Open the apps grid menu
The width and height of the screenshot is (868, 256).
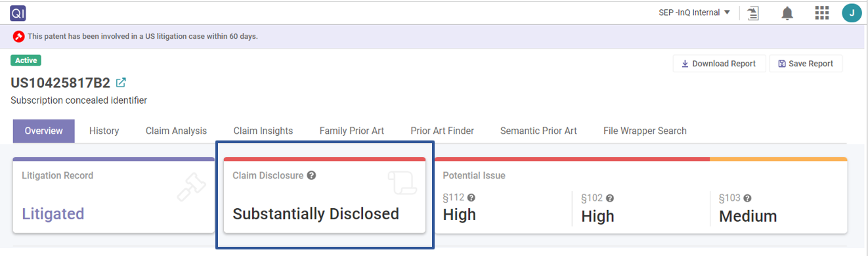coord(821,13)
